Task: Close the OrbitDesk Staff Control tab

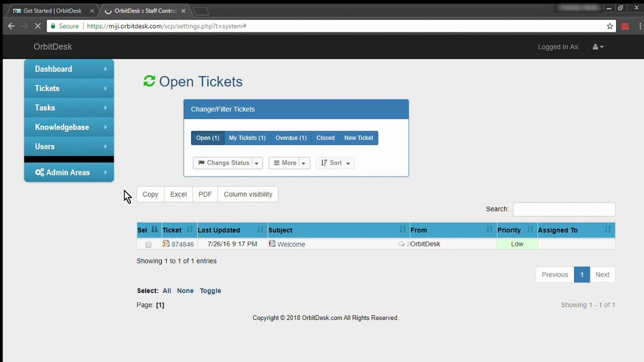Action: pos(183,11)
